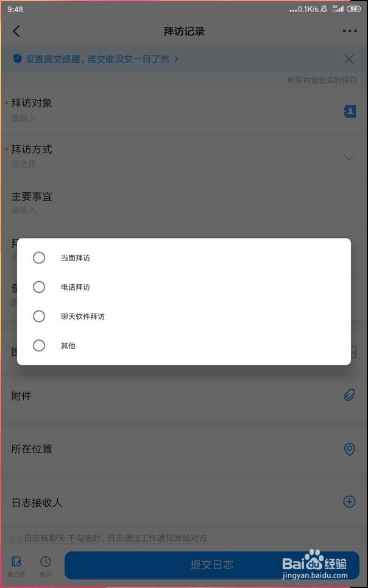Open the 设置提交提醒 reminder link
This screenshot has width=368, height=588.
pos(96,59)
